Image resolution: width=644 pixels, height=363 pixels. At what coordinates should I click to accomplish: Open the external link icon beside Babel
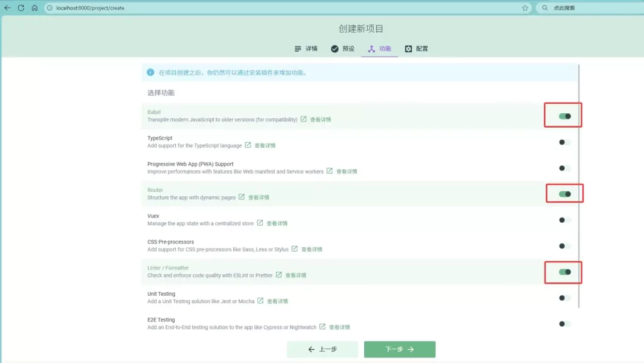(304, 119)
